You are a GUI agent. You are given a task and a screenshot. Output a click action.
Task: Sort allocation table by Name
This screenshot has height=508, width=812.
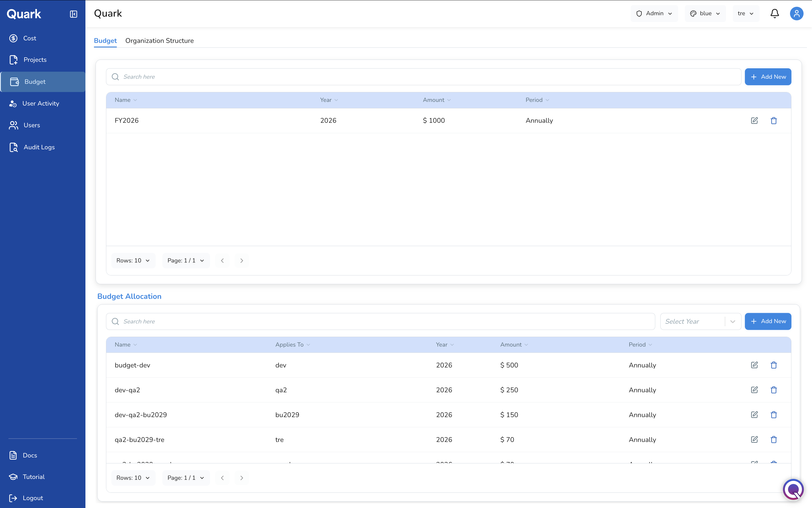click(x=126, y=345)
